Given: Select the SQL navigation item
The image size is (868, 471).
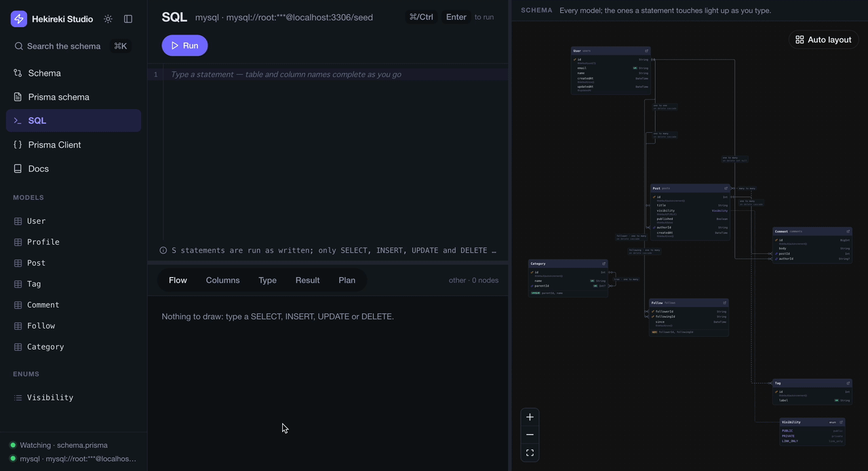Looking at the screenshot, I should [x=73, y=121].
